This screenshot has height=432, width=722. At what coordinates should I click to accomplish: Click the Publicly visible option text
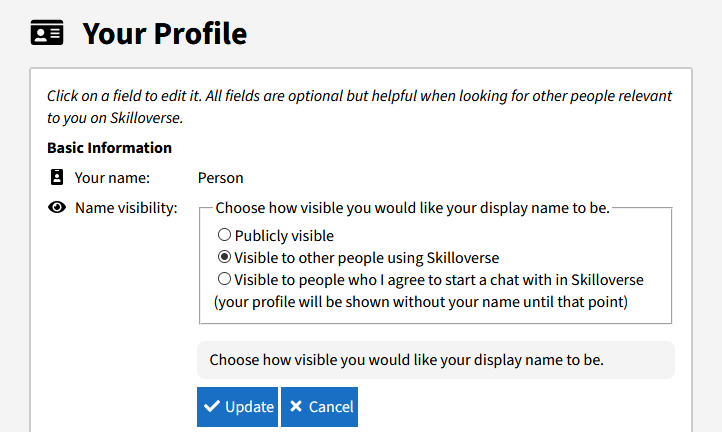(284, 236)
